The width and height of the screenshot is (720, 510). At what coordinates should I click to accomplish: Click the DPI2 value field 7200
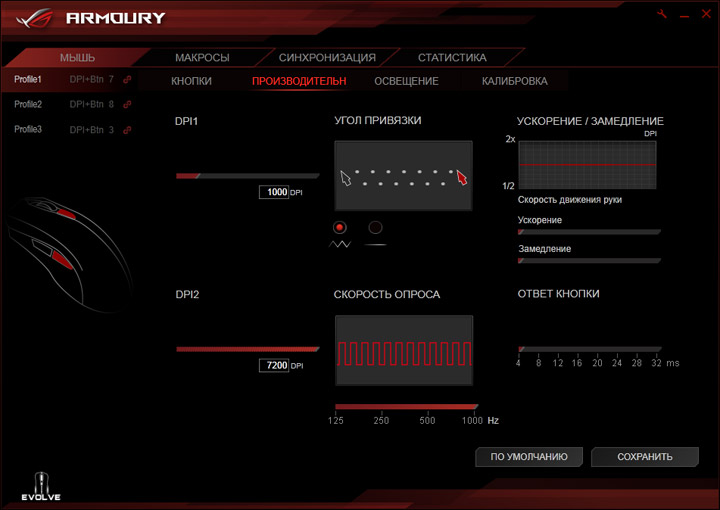(x=274, y=365)
